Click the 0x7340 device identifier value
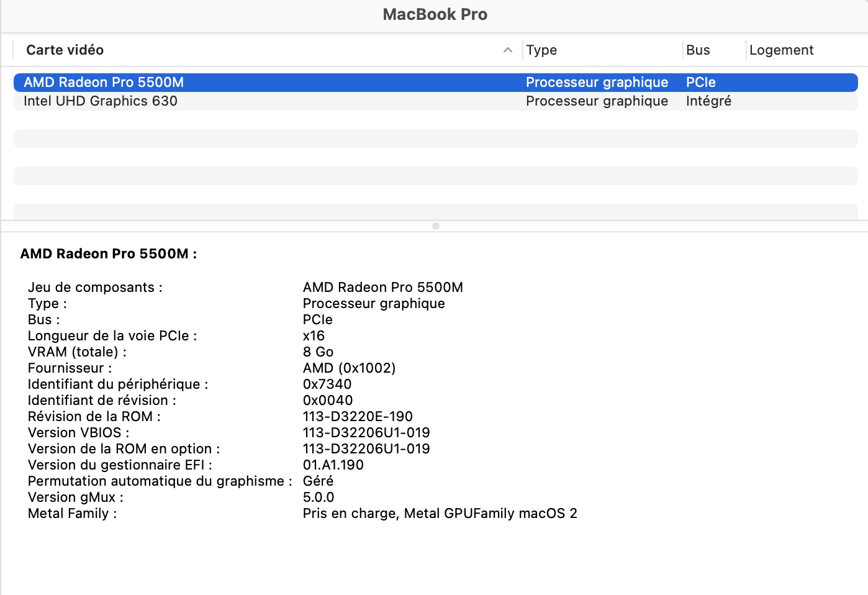The width and height of the screenshot is (868, 595). pos(327,384)
